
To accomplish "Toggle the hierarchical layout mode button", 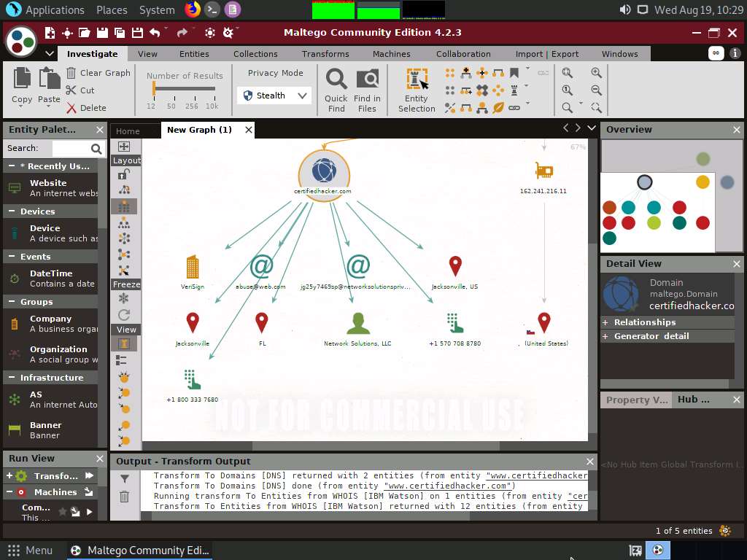I will (124, 223).
